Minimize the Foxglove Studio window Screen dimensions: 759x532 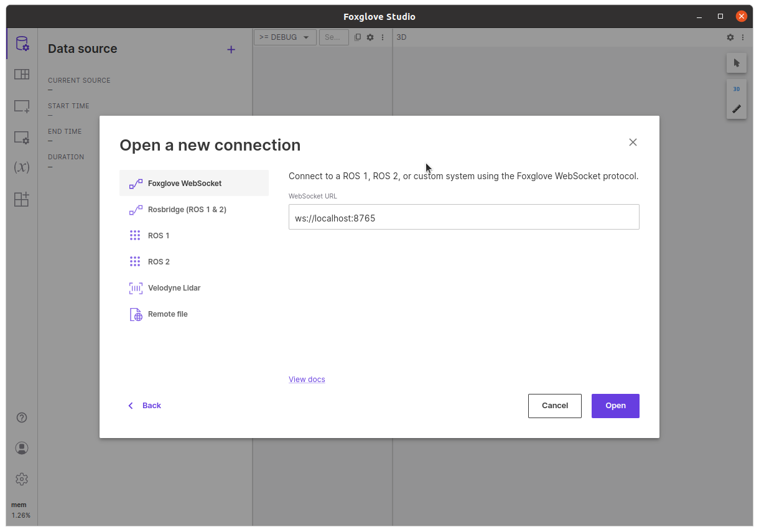701,16
